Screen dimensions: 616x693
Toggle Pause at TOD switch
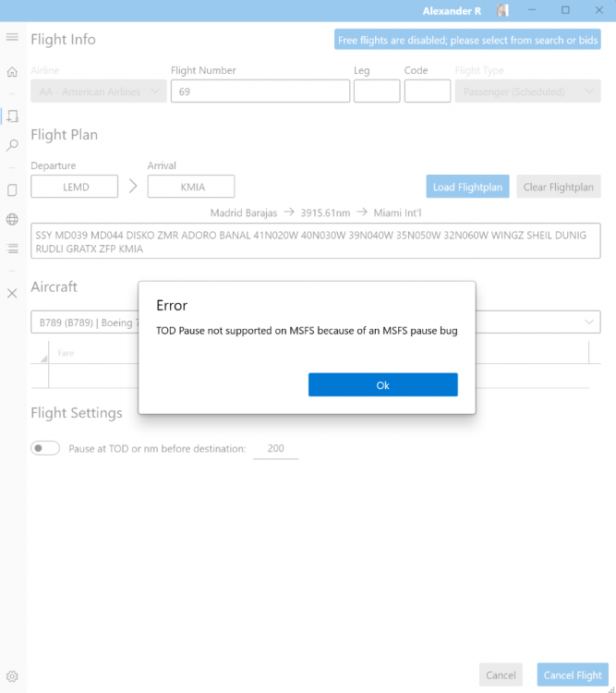(45, 448)
